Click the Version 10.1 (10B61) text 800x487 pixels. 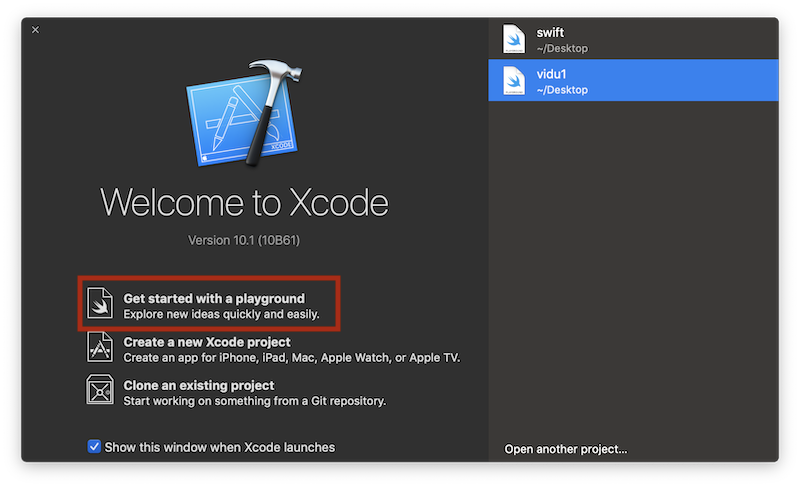(244, 240)
